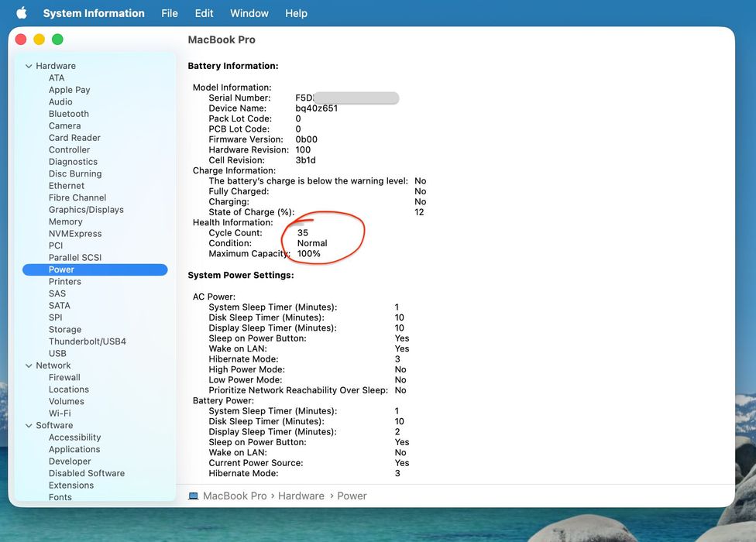756x542 pixels.
Task: Select Card Reader in the sidebar
Action: (74, 138)
